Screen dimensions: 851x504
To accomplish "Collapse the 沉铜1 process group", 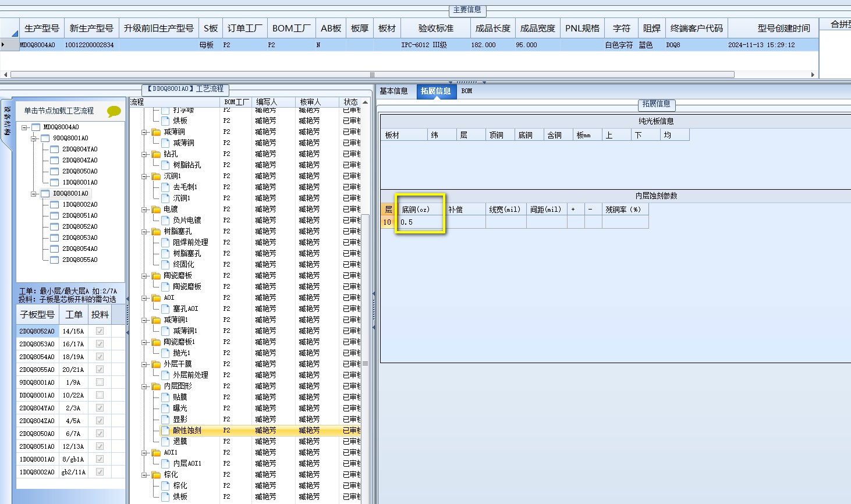I will point(144,177).
